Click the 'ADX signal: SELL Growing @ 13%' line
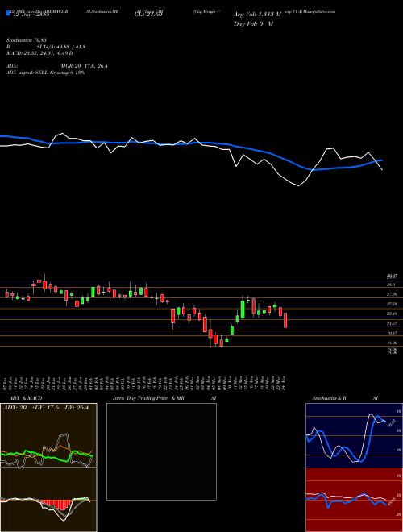This screenshot has width=403, height=532. pos(45,73)
